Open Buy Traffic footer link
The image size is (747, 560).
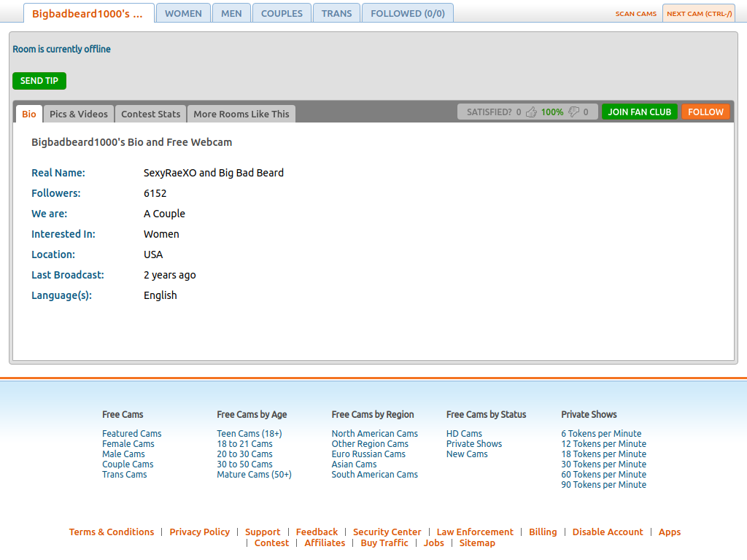[x=384, y=542]
